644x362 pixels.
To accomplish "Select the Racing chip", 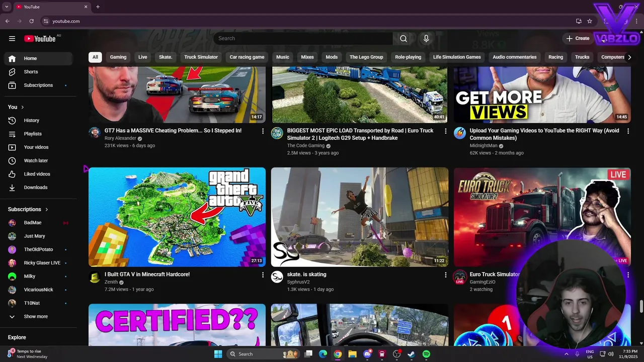I will point(555,57).
